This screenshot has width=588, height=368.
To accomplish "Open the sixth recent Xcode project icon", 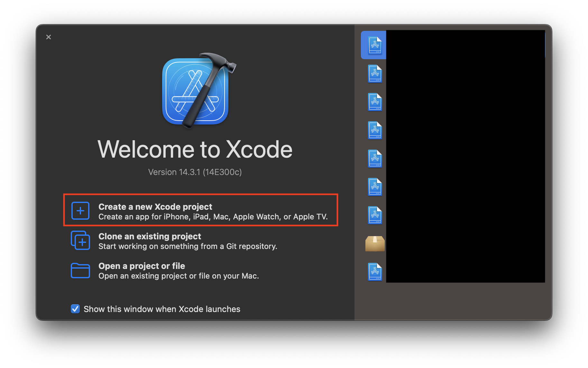I will (x=375, y=187).
